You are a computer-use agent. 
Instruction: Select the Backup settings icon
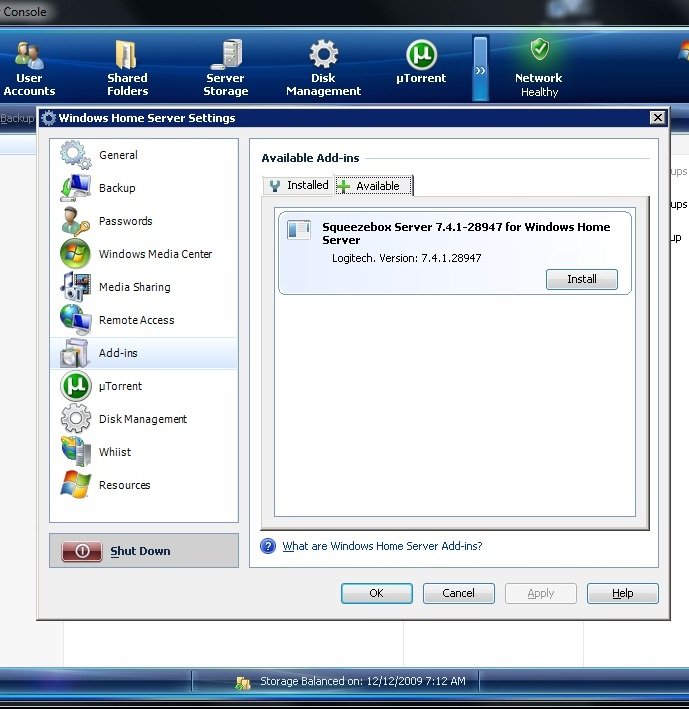click(75, 188)
